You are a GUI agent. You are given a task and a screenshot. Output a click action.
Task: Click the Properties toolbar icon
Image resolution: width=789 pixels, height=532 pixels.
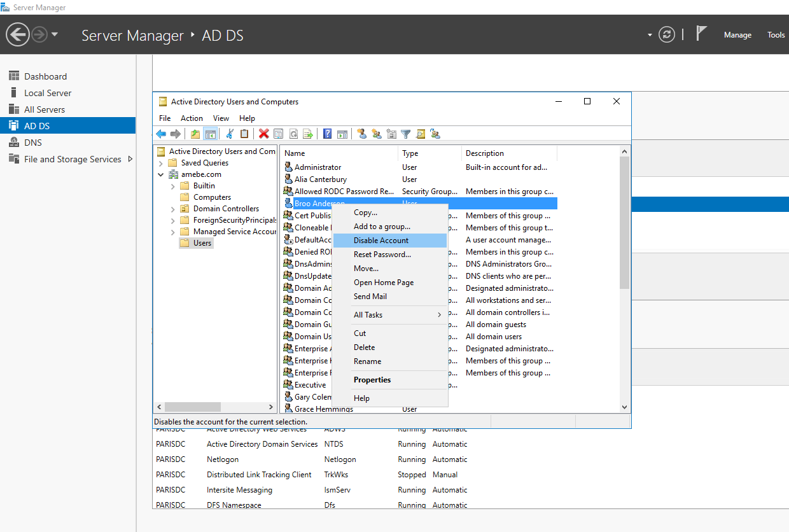278,134
